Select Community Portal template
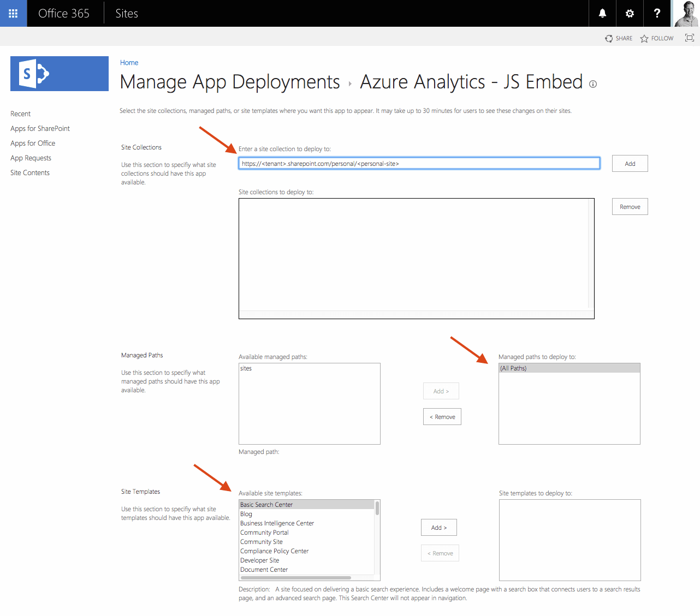This screenshot has height=616, width=700. click(307, 533)
